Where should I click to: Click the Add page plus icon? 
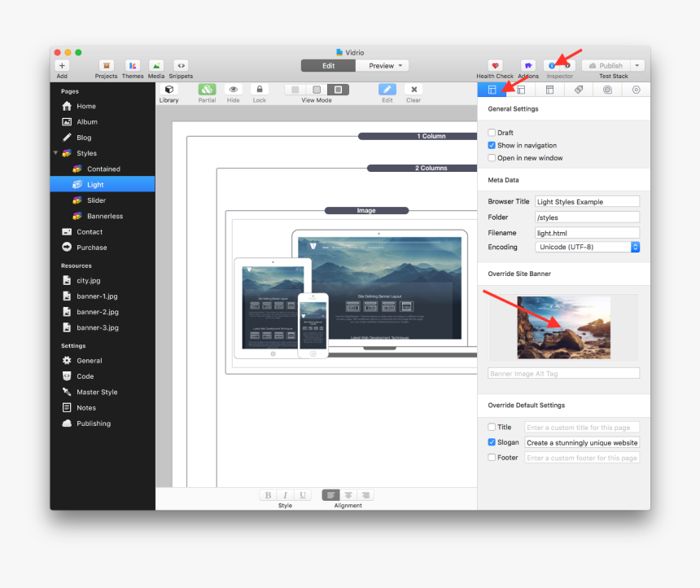[63, 66]
